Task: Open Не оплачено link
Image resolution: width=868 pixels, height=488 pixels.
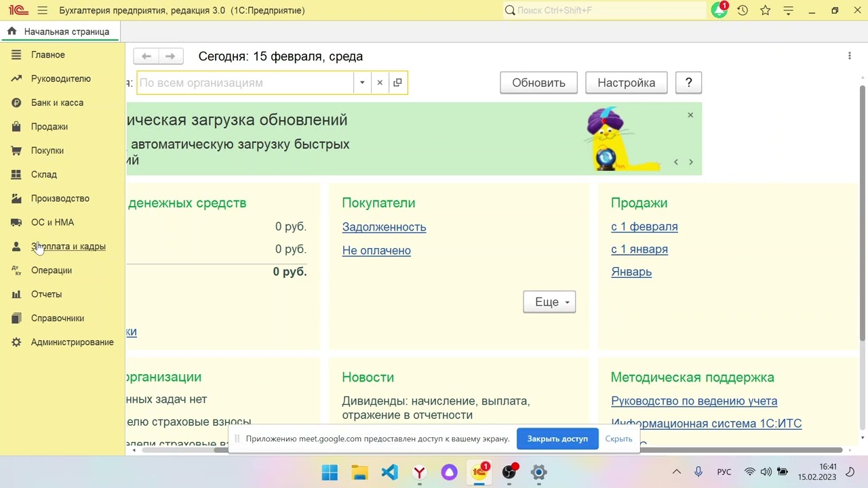Action: click(376, 250)
